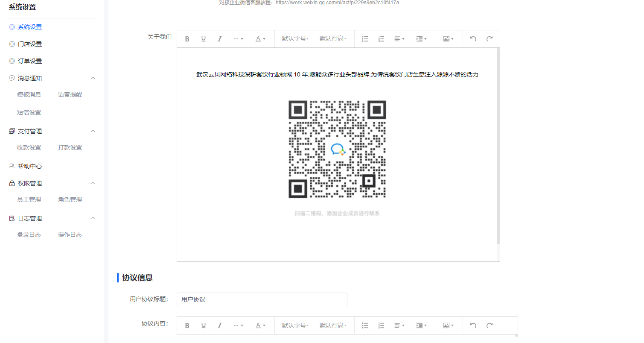This screenshot has height=343, width=644.
Task: Go to 短信设置 page
Action: [29, 112]
